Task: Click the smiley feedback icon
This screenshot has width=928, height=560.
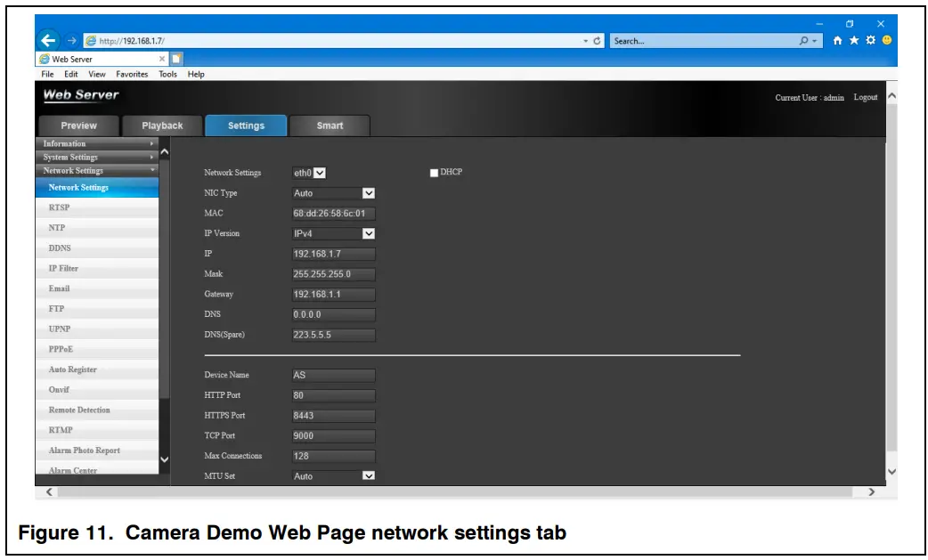Action: coord(886,40)
